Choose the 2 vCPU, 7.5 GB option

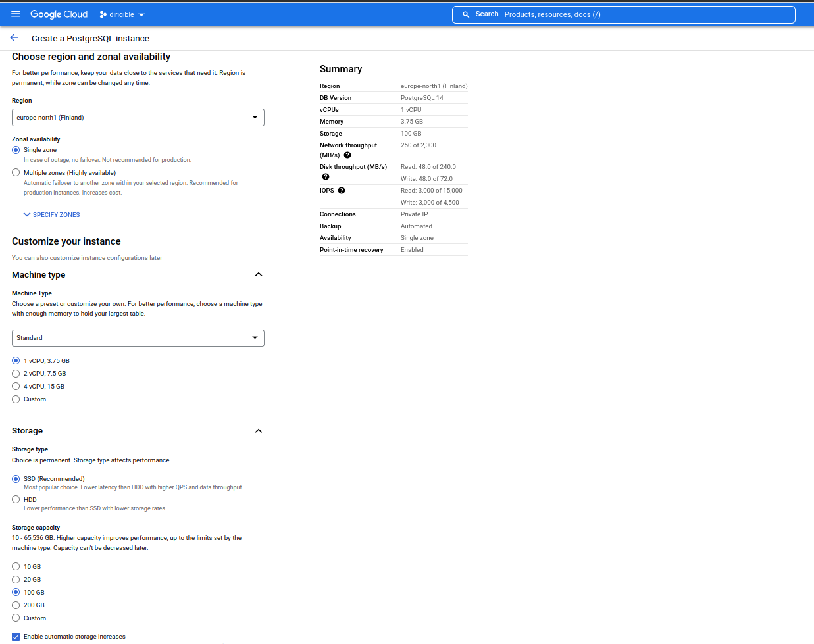(16, 374)
